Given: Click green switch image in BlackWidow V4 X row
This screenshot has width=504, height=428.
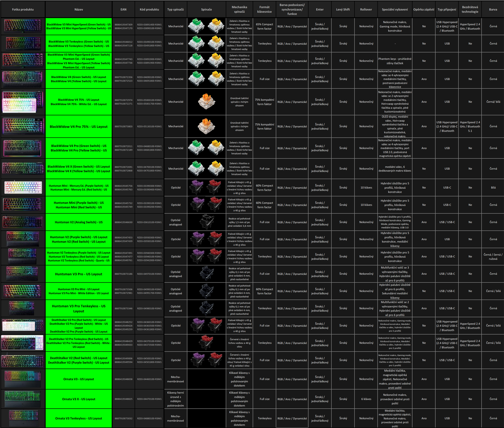Looking at the screenshot, I should coord(197,169).
